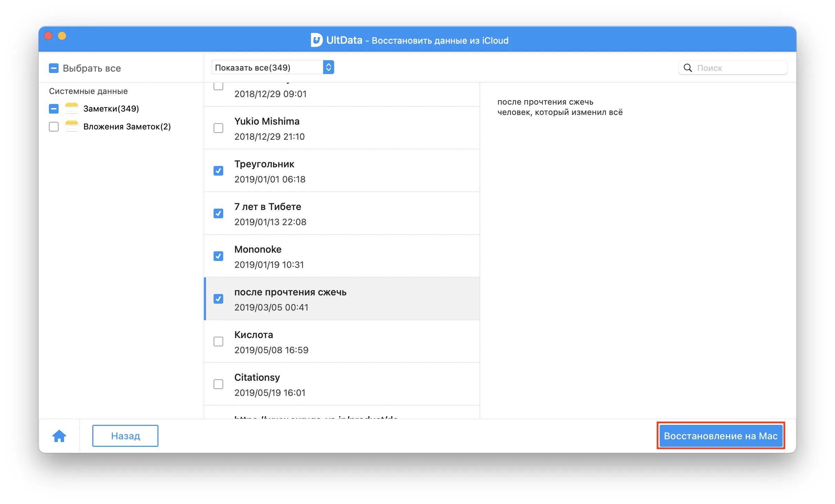
Task: Select the Кислота note title
Action: point(254,335)
